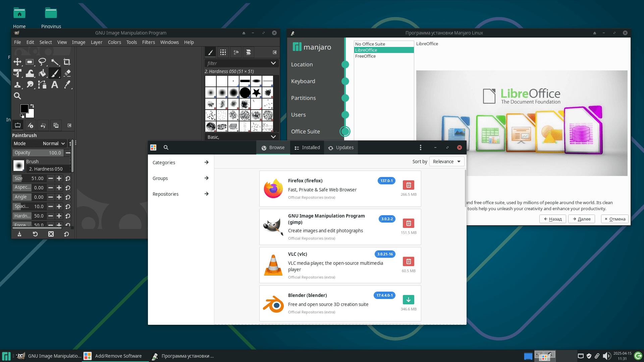This screenshot has height=362, width=644.
Task: Select the Rectangle Select tool in GIMP
Action: click(x=30, y=62)
